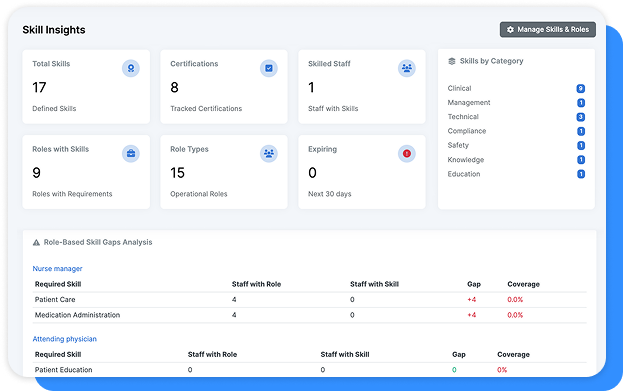The image size is (623, 392).
Task: Click the Staff with Skills caption
Action: (333, 108)
